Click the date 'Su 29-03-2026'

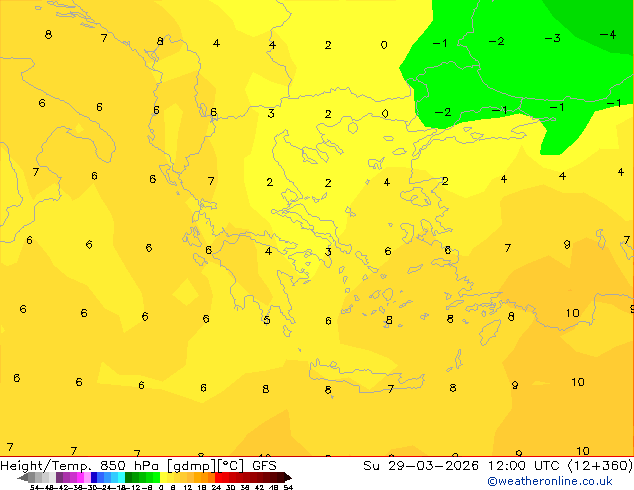(x=421, y=466)
